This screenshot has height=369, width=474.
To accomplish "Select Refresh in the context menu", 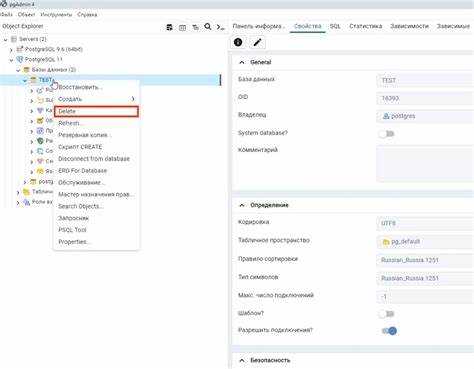I will (x=96, y=123).
